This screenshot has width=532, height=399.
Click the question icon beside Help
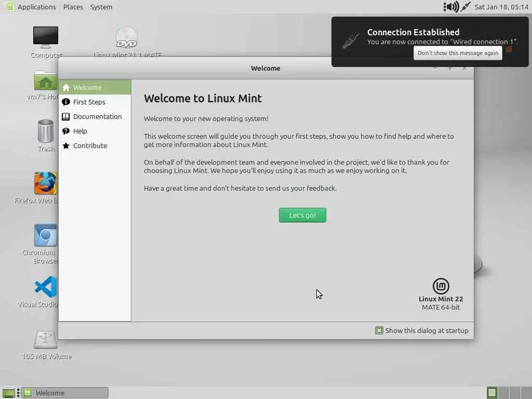pos(66,131)
